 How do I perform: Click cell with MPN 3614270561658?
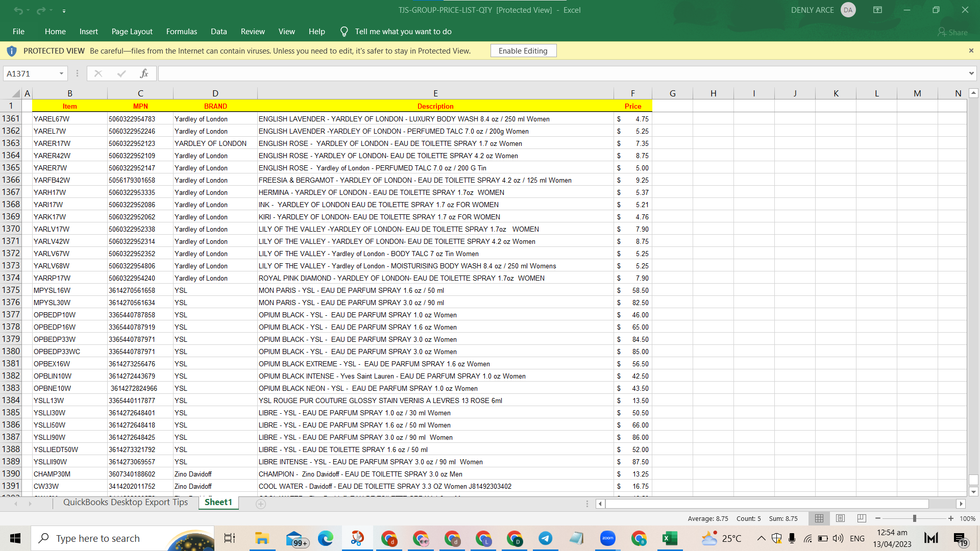140,290
